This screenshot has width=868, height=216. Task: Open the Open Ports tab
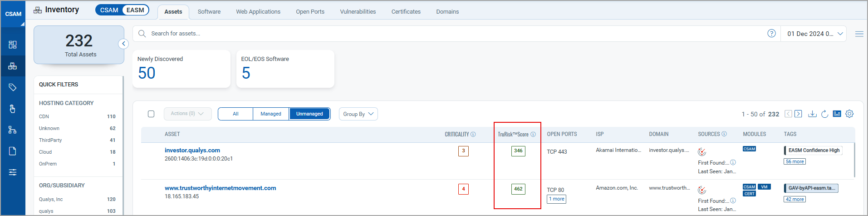(x=310, y=12)
